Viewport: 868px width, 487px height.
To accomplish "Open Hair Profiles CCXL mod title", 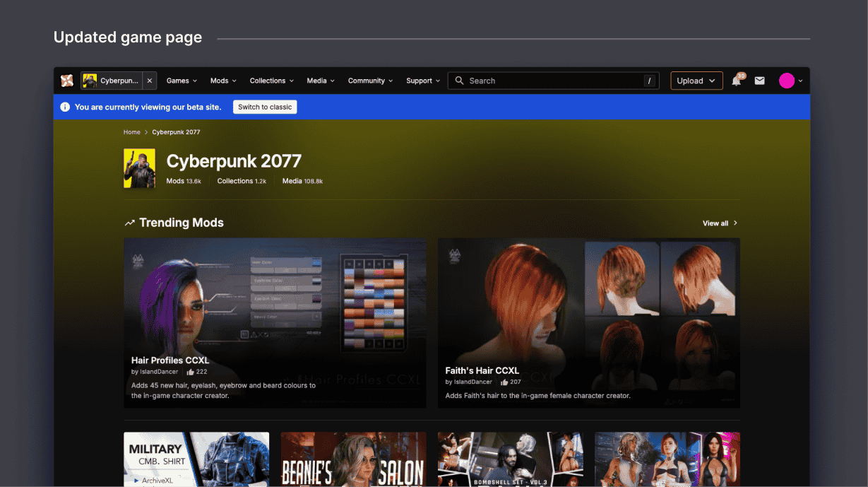I will pyautogui.click(x=170, y=360).
